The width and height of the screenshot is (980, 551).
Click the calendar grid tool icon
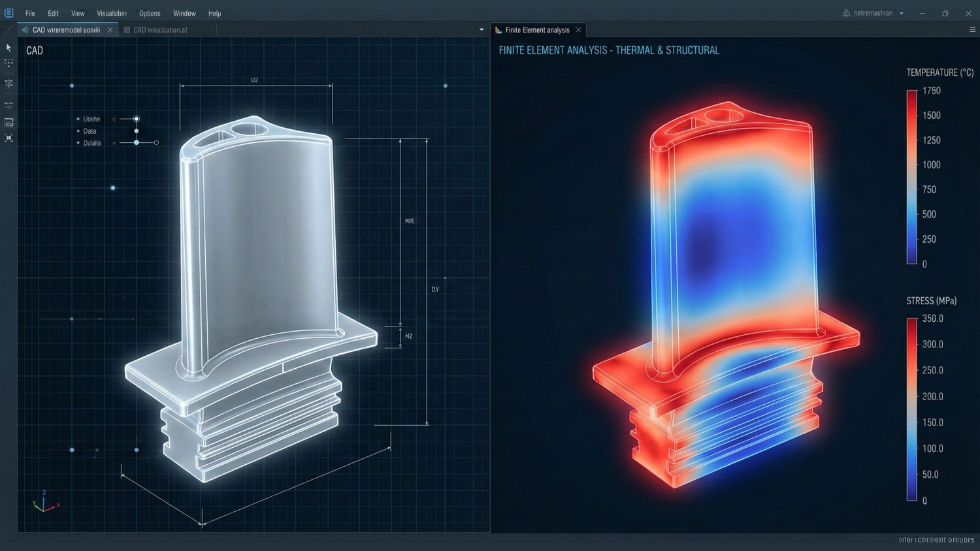pyautogui.click(x=8, y=123)
